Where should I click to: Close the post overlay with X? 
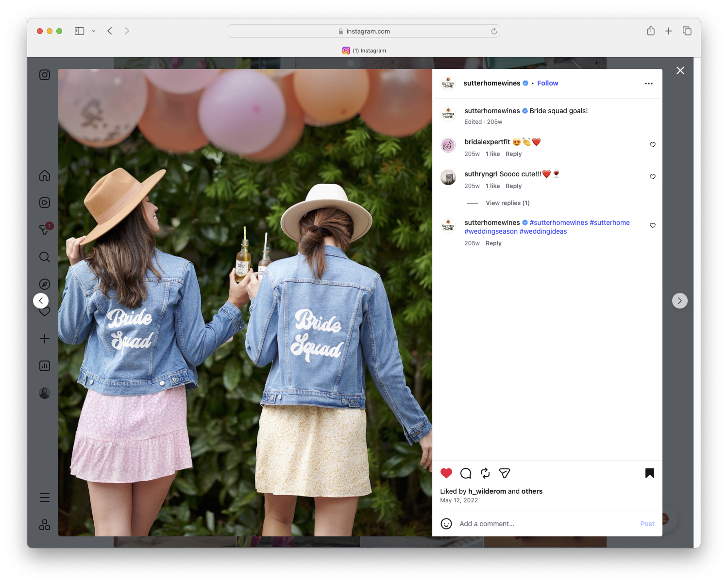coord(680,70)
